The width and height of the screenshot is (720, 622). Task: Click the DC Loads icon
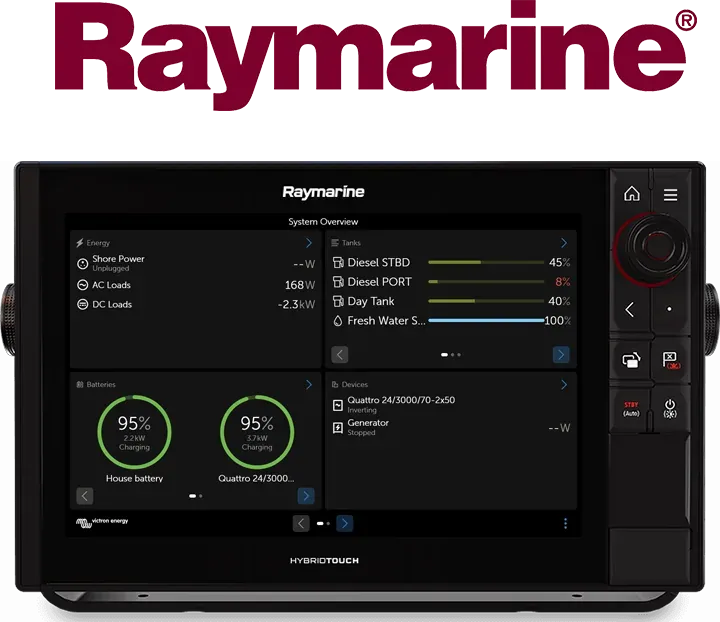click(x=82, y=304)
